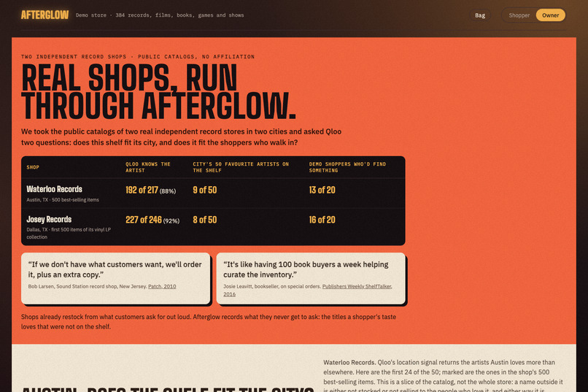
Task: Click the 'Dallas, TX' collection subtitle
Action: [69, 234]
